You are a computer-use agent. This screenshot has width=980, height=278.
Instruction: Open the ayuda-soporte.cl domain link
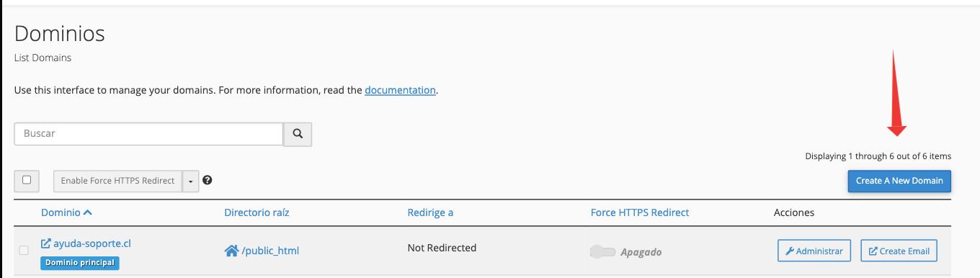[92, 243]
